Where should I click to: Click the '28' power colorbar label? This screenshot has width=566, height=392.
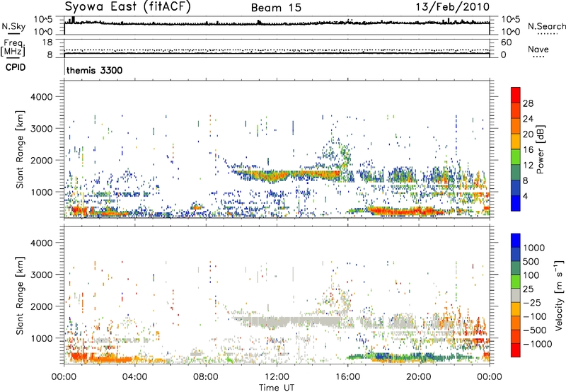click(x=528, y=103)
